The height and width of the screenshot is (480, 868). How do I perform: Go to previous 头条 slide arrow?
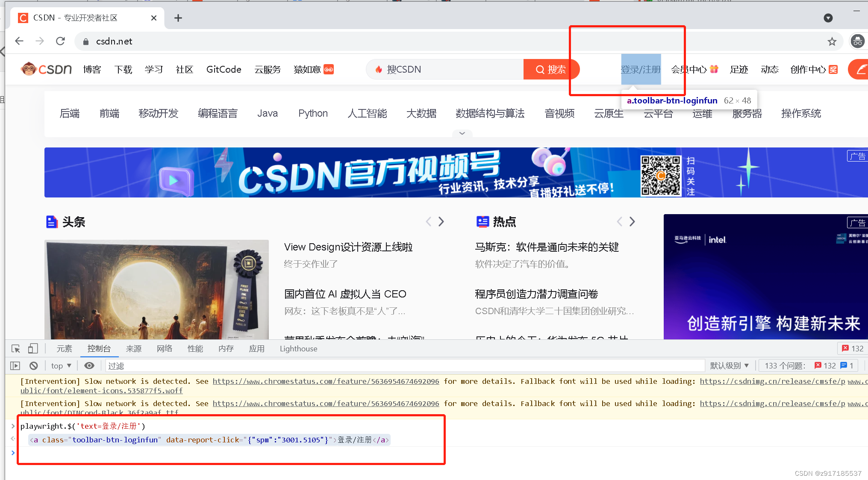[429, 221]
